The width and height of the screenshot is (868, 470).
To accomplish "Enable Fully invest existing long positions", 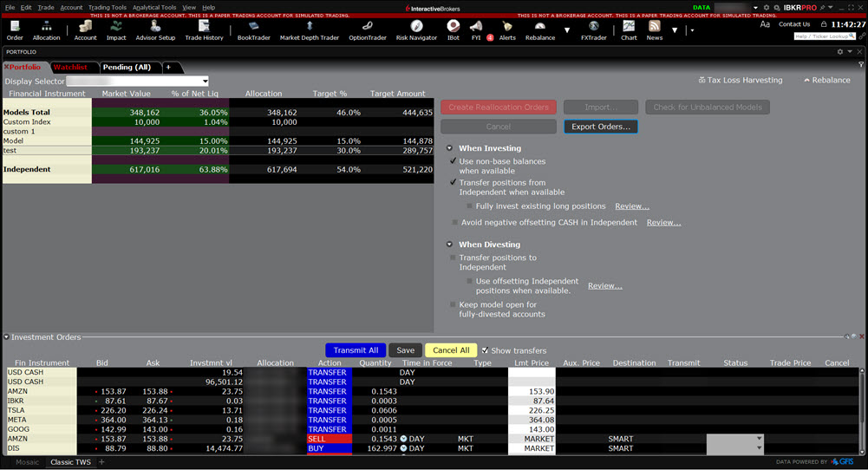I will (469, 206).
